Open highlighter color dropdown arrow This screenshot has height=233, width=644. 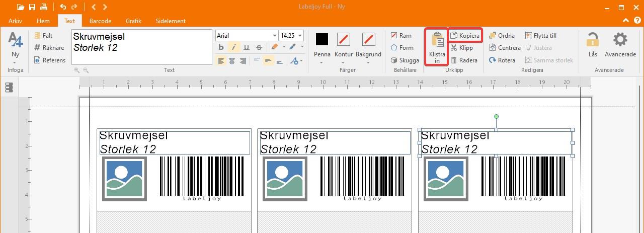283,47
